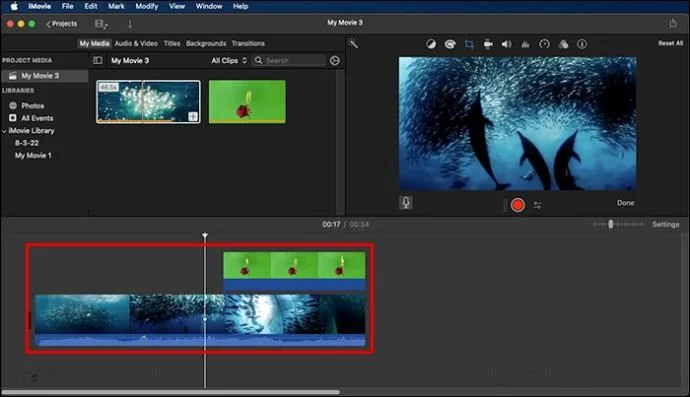
Task: Click the background music note icon
Action: point(33,378)
